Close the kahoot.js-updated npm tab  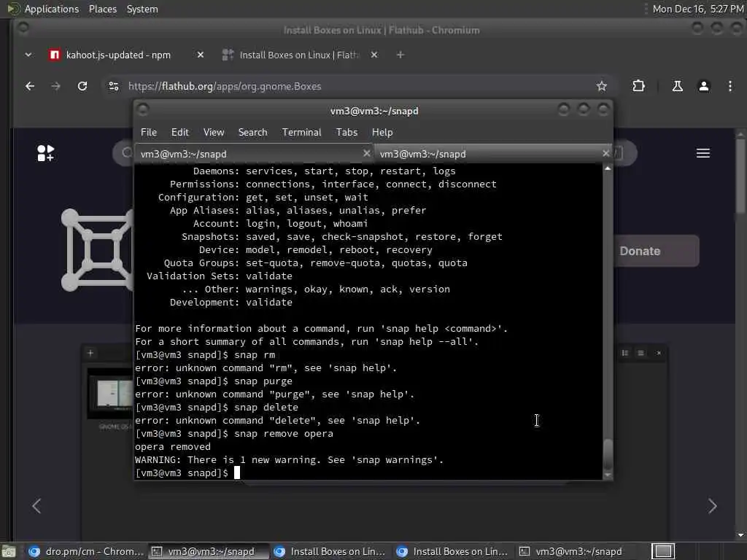[201, 55]
